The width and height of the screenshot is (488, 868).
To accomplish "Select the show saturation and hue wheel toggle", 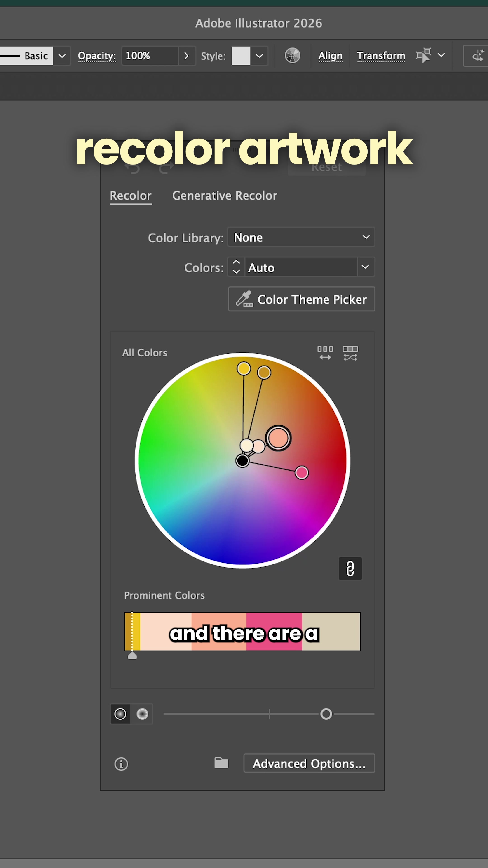I will 120,714.
